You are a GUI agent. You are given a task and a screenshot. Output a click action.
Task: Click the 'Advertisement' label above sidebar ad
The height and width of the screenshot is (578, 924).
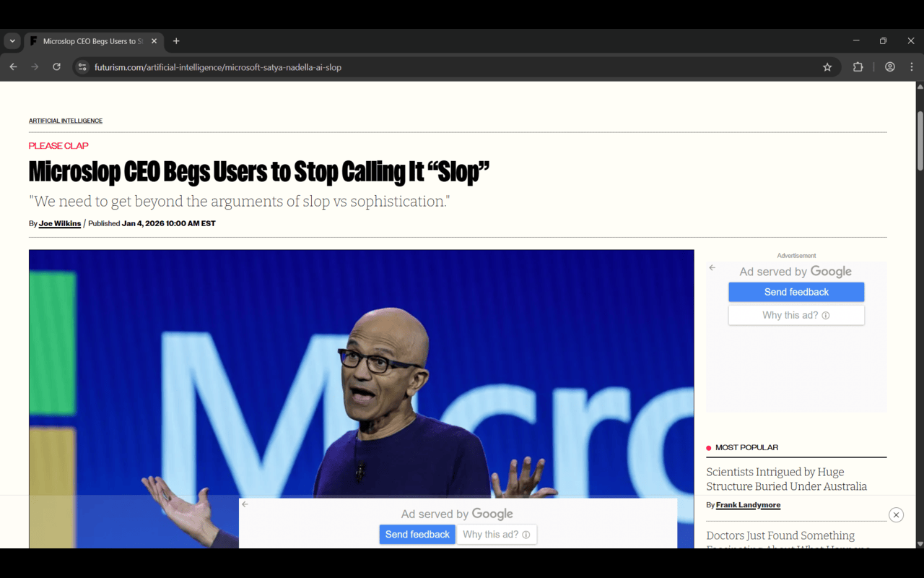(796, 256)
